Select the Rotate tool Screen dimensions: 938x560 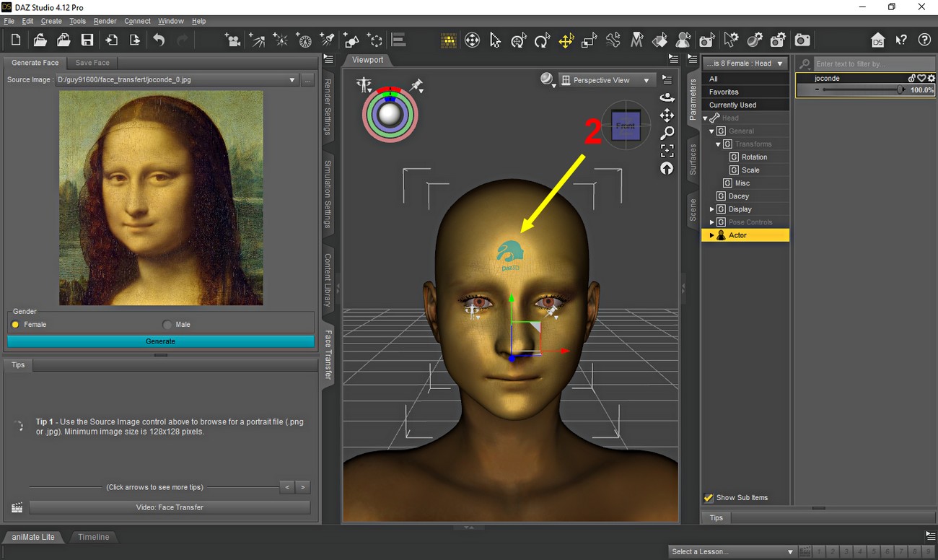click(x=542, y=40)
